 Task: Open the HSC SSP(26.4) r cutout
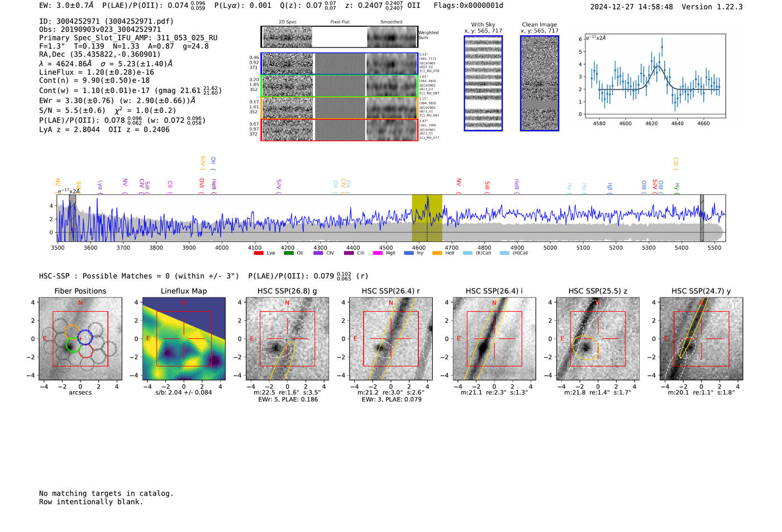click(x=390, y=338)
